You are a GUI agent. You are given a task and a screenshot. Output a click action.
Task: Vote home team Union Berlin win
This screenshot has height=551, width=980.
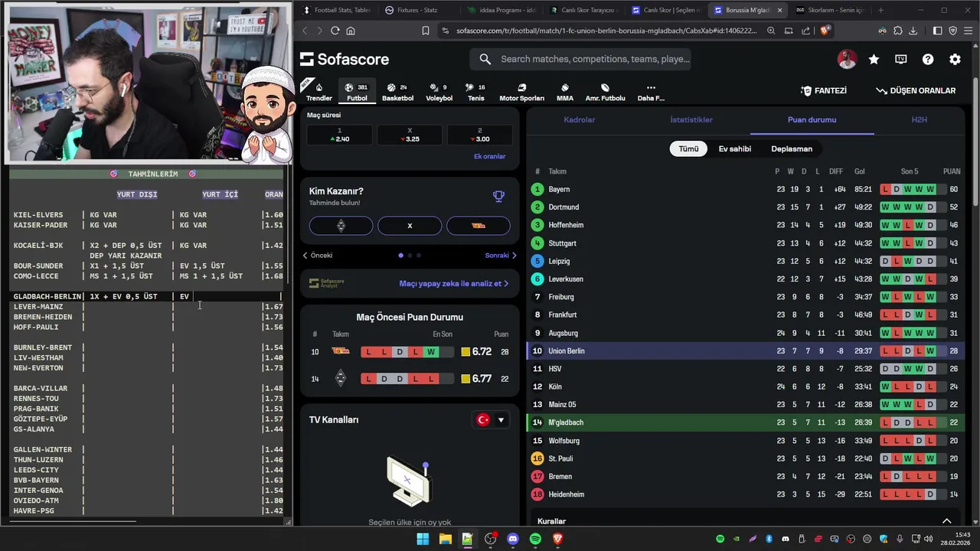pyautogui.click(x=341, y=226)
